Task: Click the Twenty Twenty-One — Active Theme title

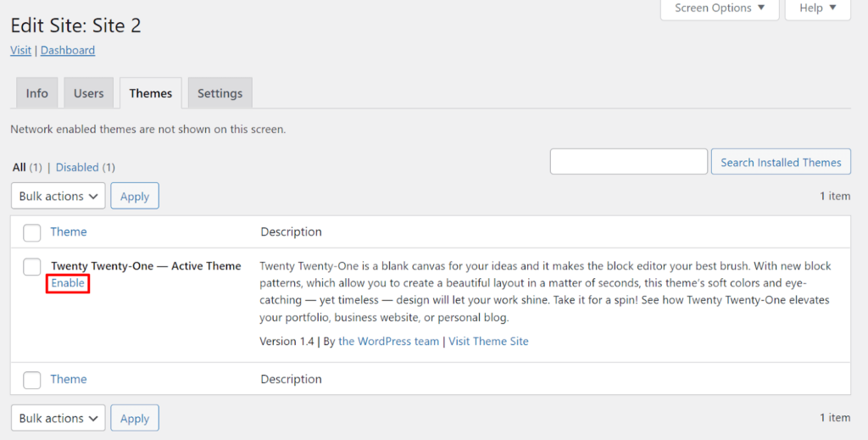Action: coord(146,265)
